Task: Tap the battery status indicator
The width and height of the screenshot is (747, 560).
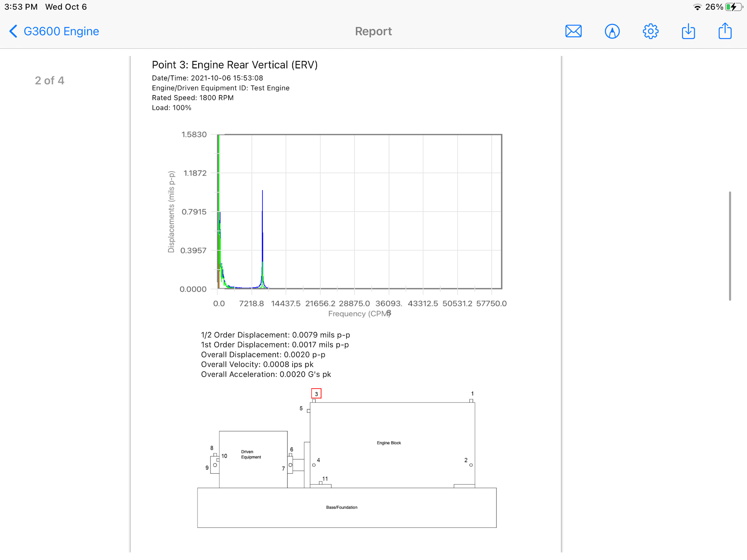Action: 734,7
